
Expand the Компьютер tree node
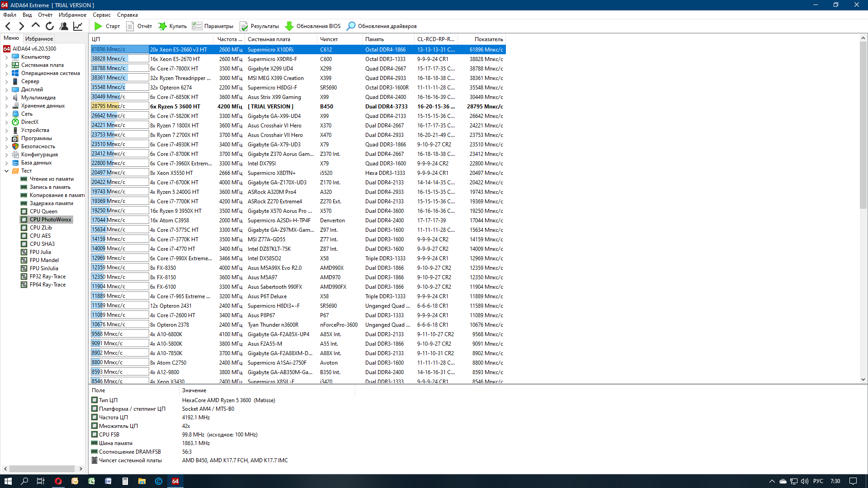click(x=6, y=57)
